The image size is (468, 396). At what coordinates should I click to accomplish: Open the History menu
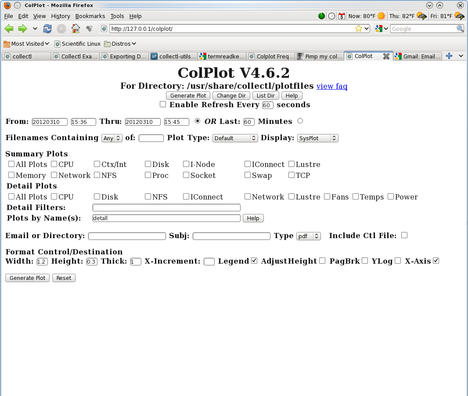click(x=60, y=16)
